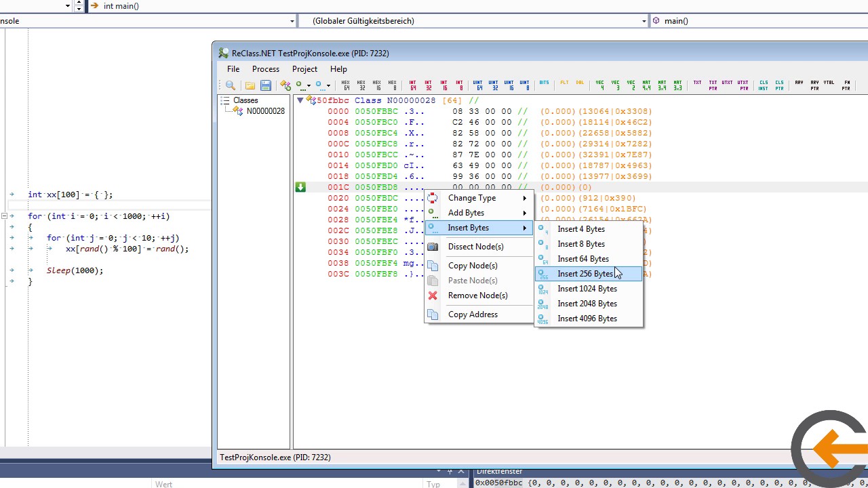This screenshot has width=868, height=488.
Task: Select the CLS INST class instance type
Action: tap(764, 85)
